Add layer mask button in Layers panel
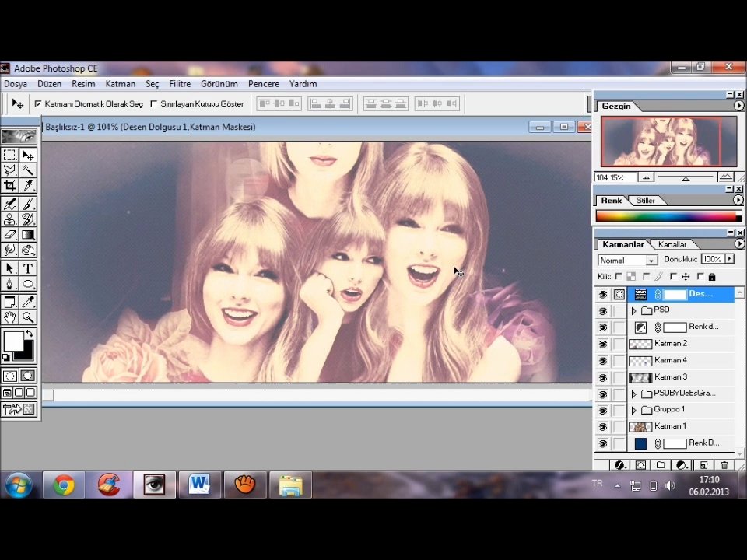 tap(640, 465)
